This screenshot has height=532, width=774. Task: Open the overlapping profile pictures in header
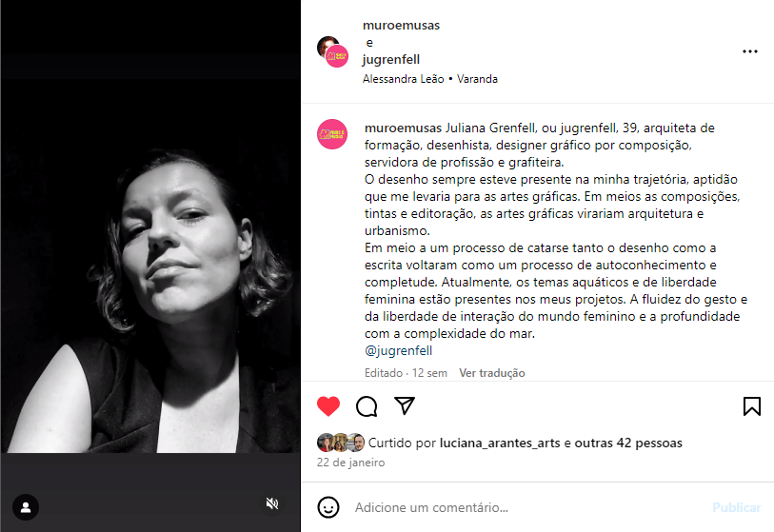tap(332, 51)
